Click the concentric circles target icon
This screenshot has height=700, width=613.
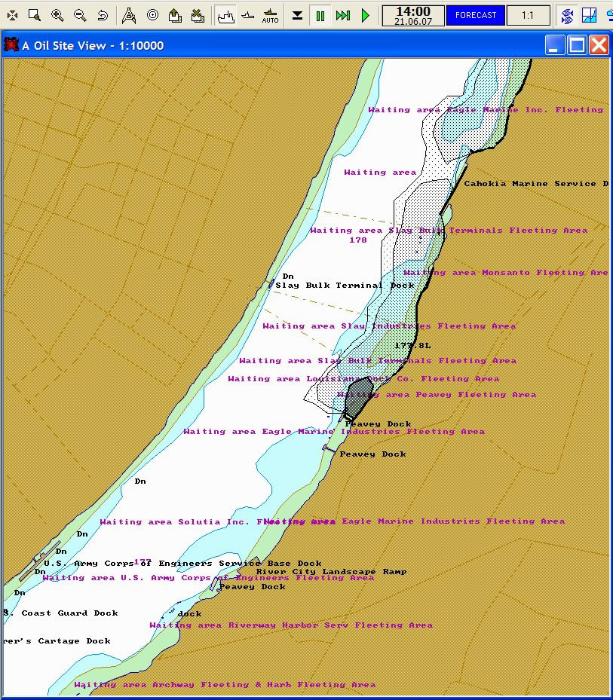(x=152, y=16)
